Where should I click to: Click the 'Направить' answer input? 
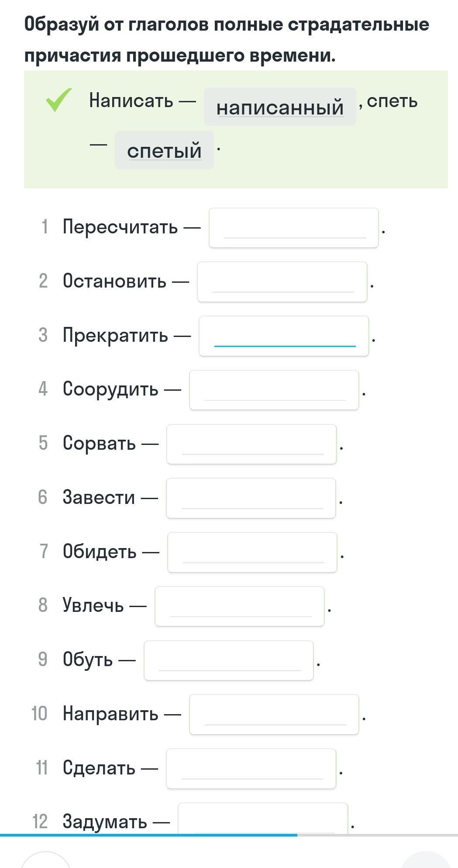[x=274, y=715]
